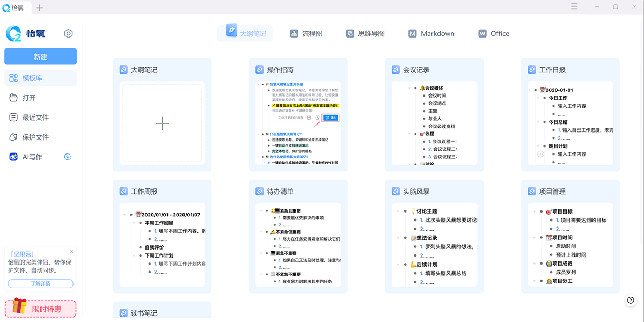Image resolution: width=644 pixels, height=322 pixels.
Task: Open the 会议记录 template thumbnail
Action: [x=434, y=123]
